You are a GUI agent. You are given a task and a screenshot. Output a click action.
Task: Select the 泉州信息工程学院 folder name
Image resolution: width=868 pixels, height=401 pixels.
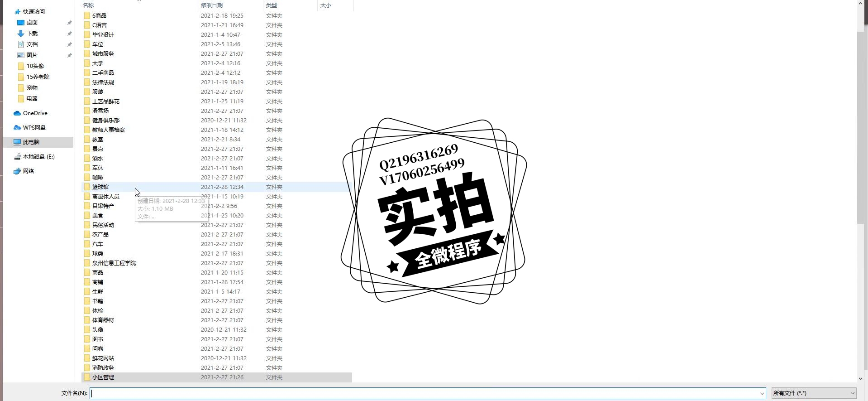(114, 263)
